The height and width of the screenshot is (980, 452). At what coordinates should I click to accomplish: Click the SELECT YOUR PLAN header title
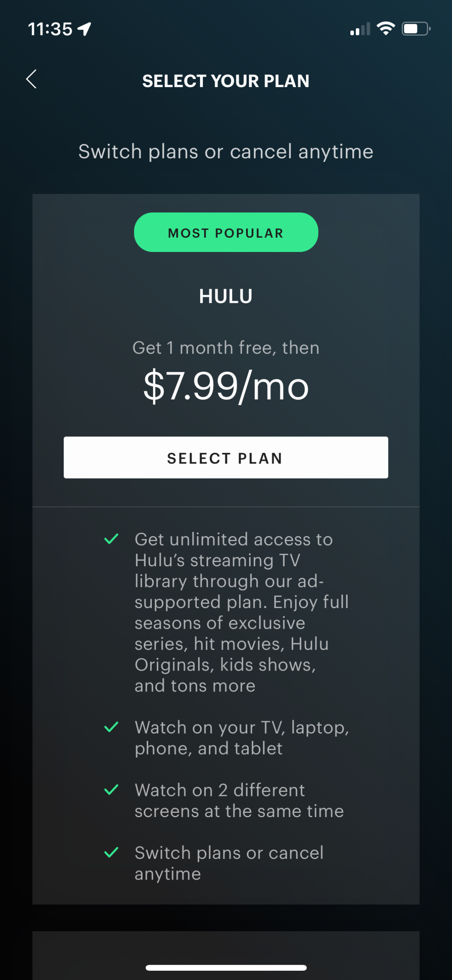226,81
